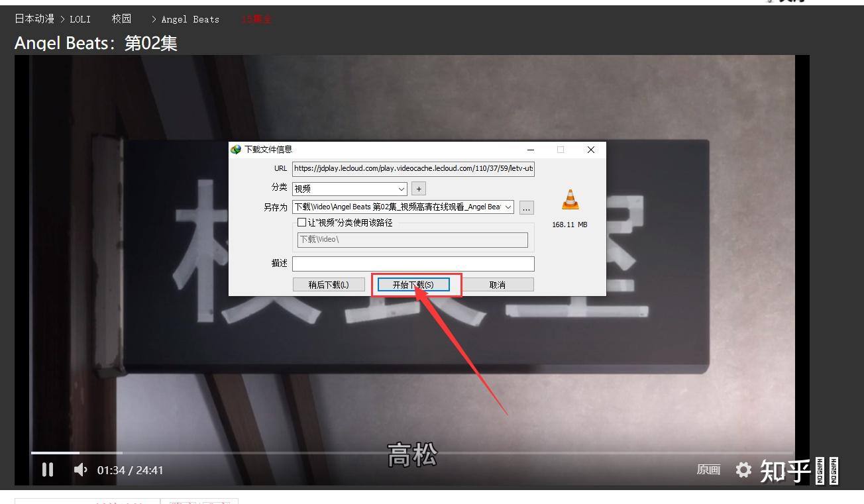Click the video progress bar
Screen dimensions: 864x504
pyautogui.click(x=412, y=453)
